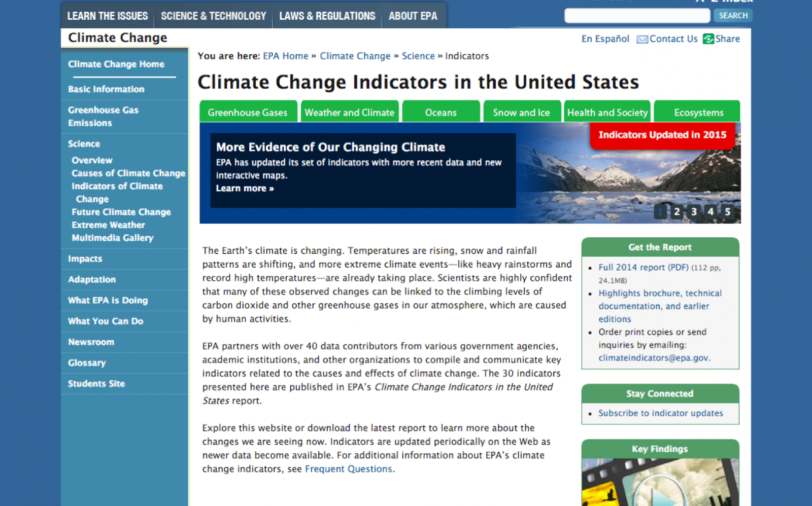Image resolution: width=812 pixels, height=506 pixels.
Task: Open Frequent Questions page
Action: (x=349, y=469)
